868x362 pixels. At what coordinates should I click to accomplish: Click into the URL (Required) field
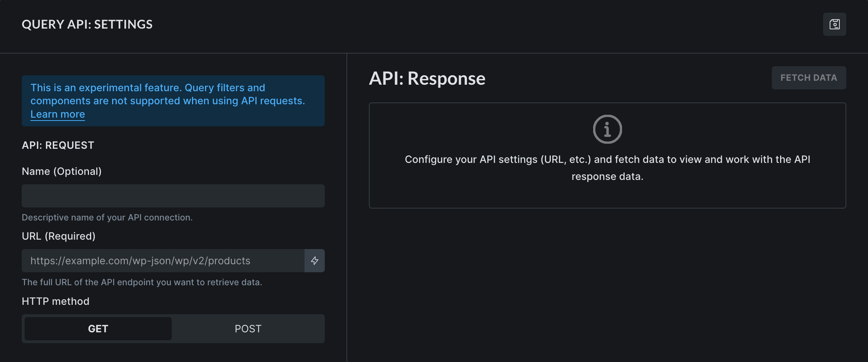pyautogui.click(x=163, y=261)
